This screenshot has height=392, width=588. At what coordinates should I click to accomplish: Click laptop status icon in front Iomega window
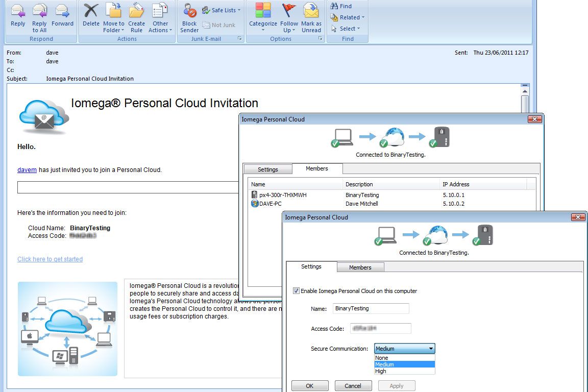pyautogui.click(x=385, y=236)
